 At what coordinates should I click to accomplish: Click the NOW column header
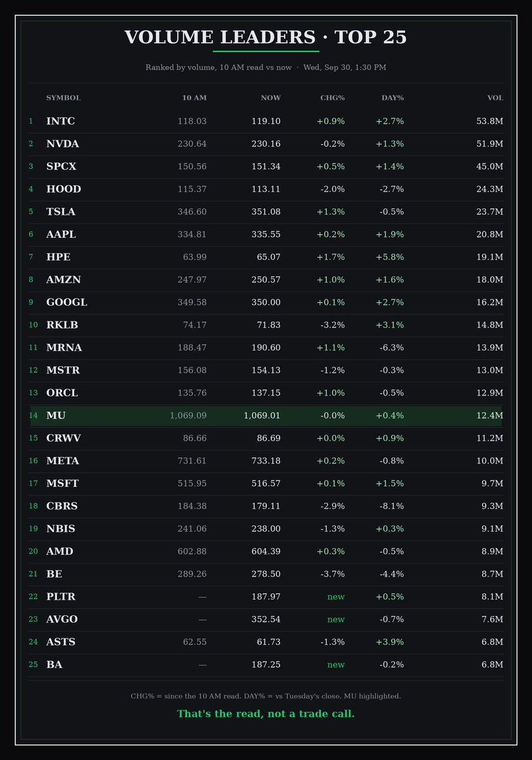tap(271, 98)
